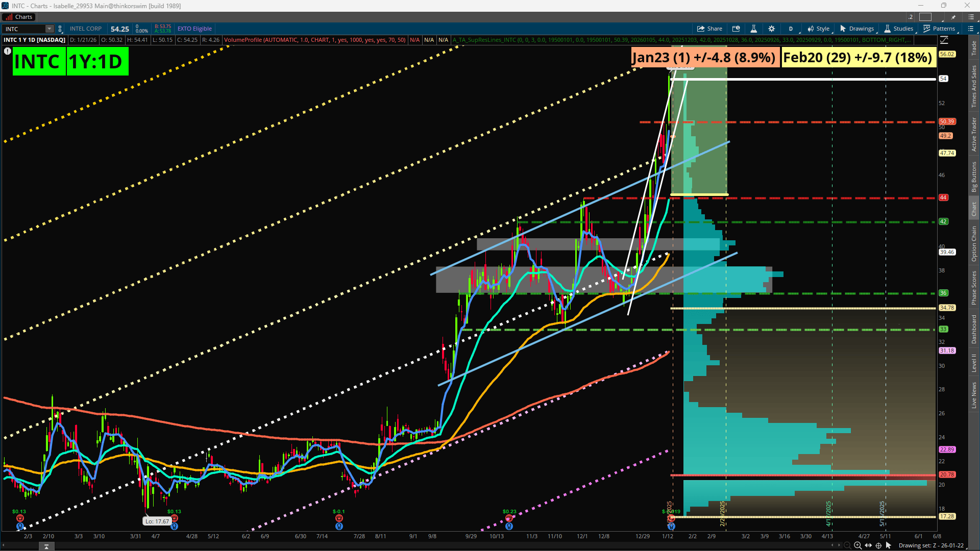This screenshot has height=551, width=980.
Task: Click the Share button
Action: pos(709,29)
